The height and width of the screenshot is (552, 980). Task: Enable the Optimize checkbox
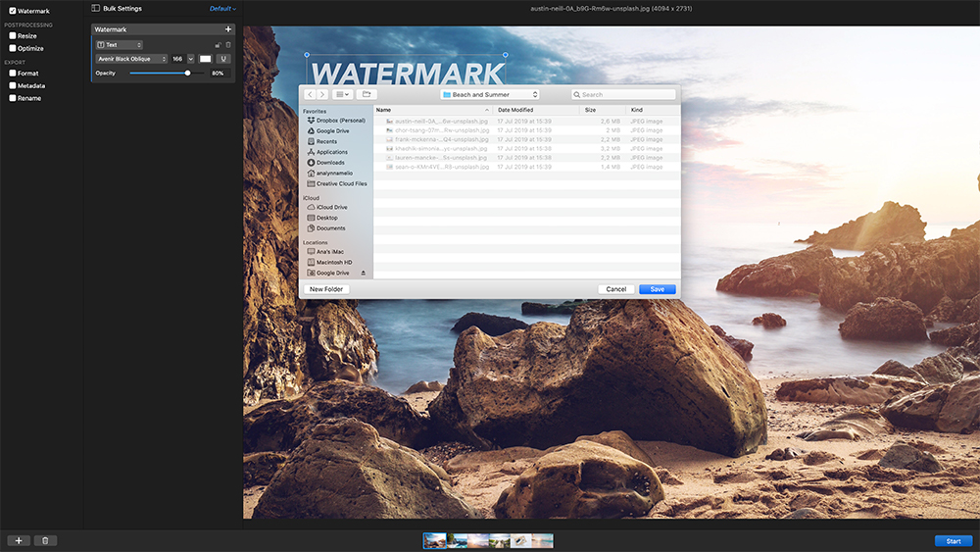tap(13, 48)
